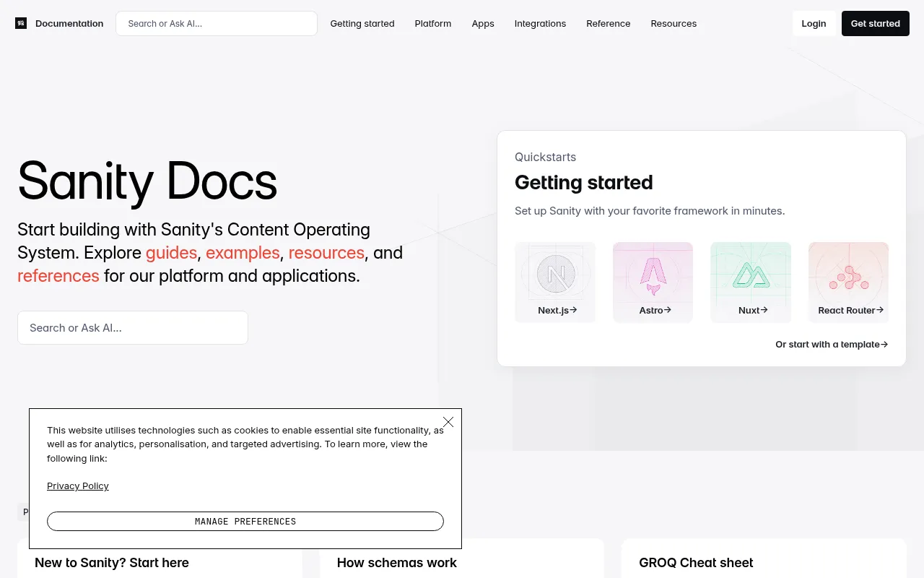Click the Sanity logo icon
The width and height of the screenshot is (924, 578).
[x=21, y=23]
